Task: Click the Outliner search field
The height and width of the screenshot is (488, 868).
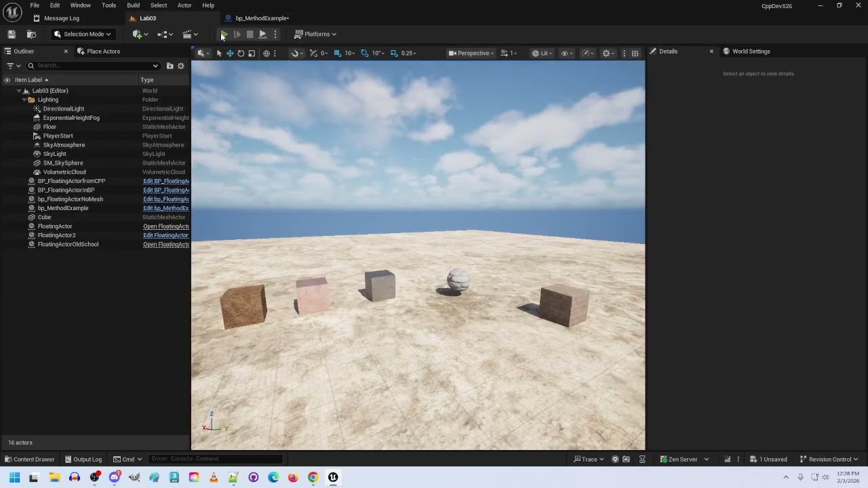Action: click(x=94, y=66)
